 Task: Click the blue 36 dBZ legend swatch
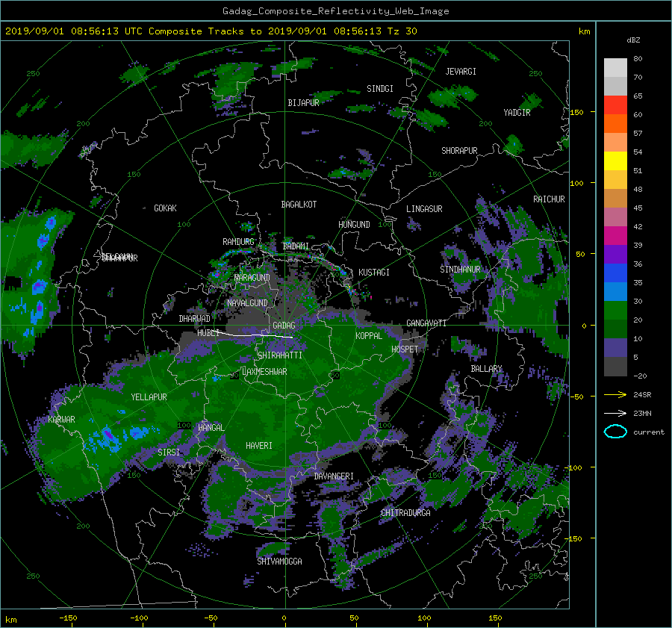click(x=615, y=273)
